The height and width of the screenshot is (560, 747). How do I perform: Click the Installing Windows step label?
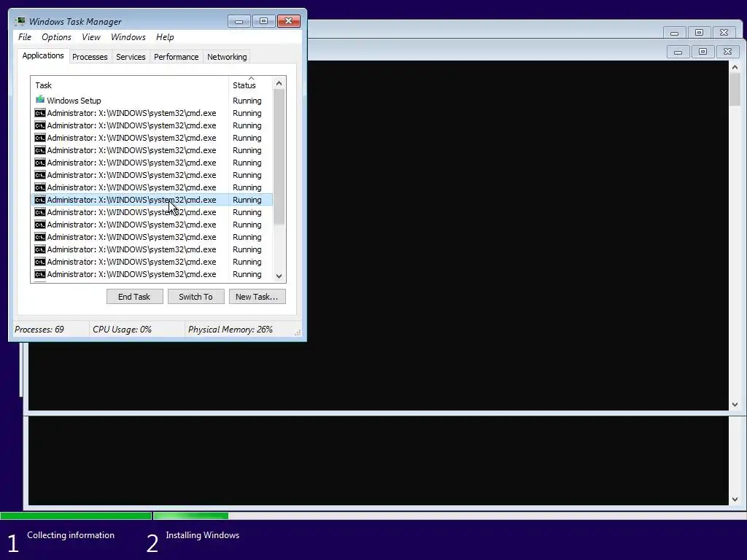click(x=203, y=535)
